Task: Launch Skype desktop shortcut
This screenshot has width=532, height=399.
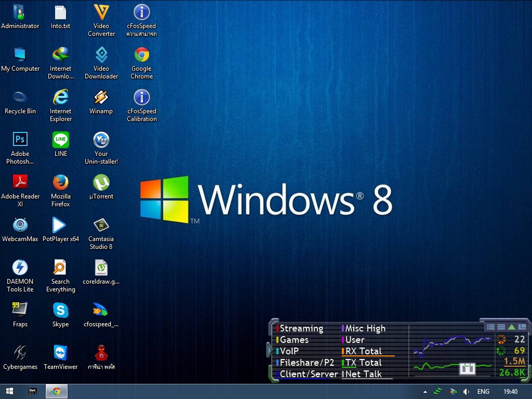Action: coord(60,315)
